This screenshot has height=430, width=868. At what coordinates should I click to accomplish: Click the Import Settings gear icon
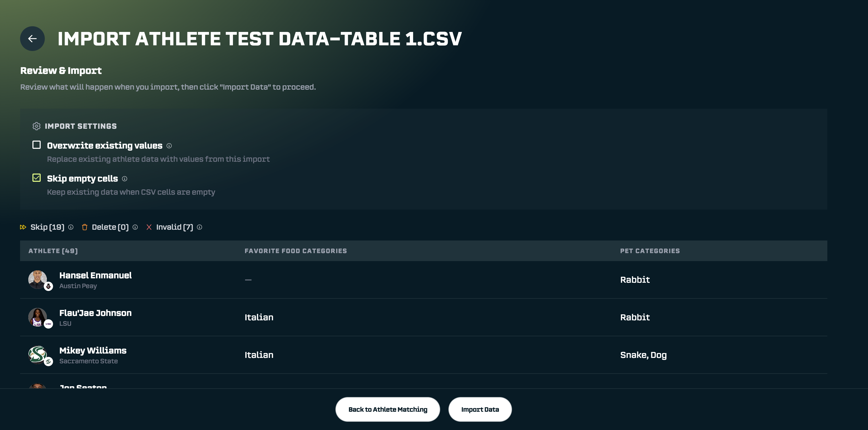(x=36, y=126)
